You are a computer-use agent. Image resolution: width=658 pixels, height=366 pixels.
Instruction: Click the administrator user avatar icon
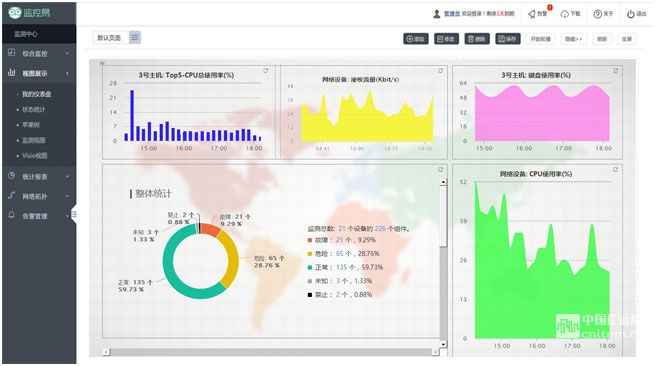tap(436, 14)
